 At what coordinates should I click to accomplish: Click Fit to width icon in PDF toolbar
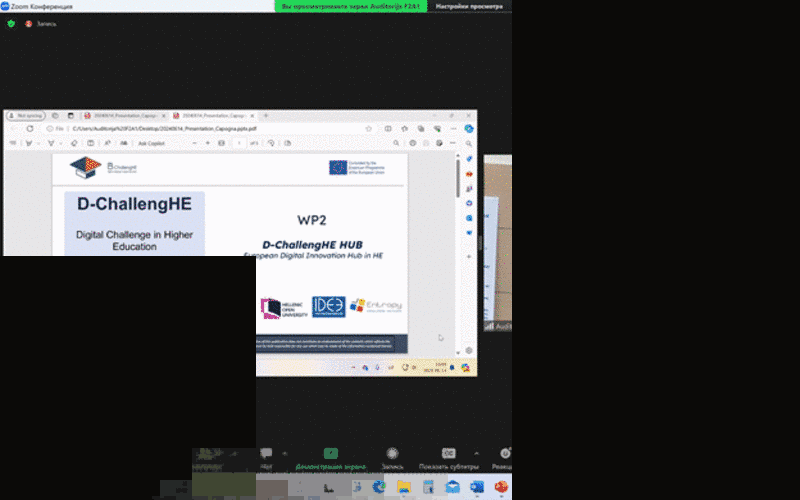[x=221, y=143]
